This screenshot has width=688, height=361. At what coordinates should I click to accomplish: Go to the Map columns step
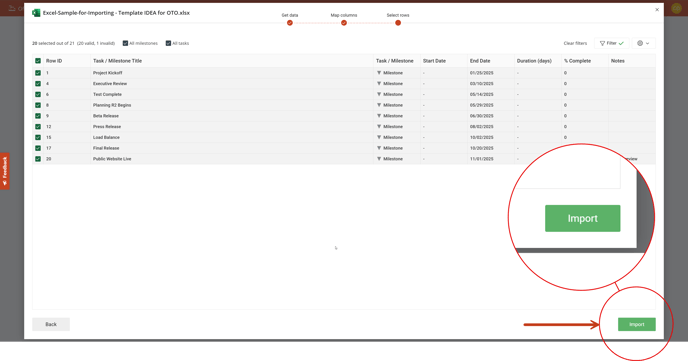click(x=344, y=23)
